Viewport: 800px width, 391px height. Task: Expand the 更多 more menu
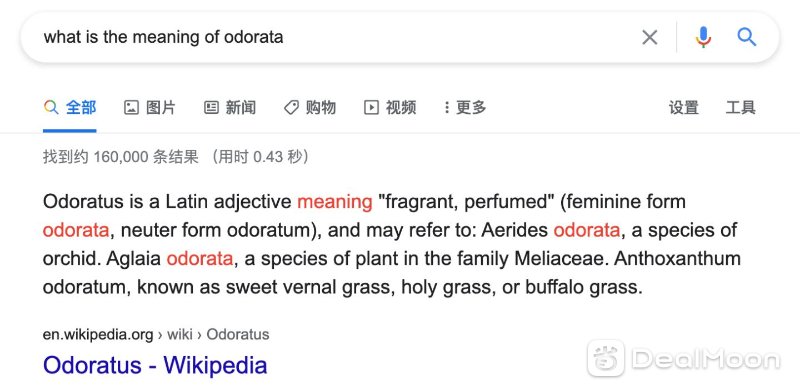point(465,107)
